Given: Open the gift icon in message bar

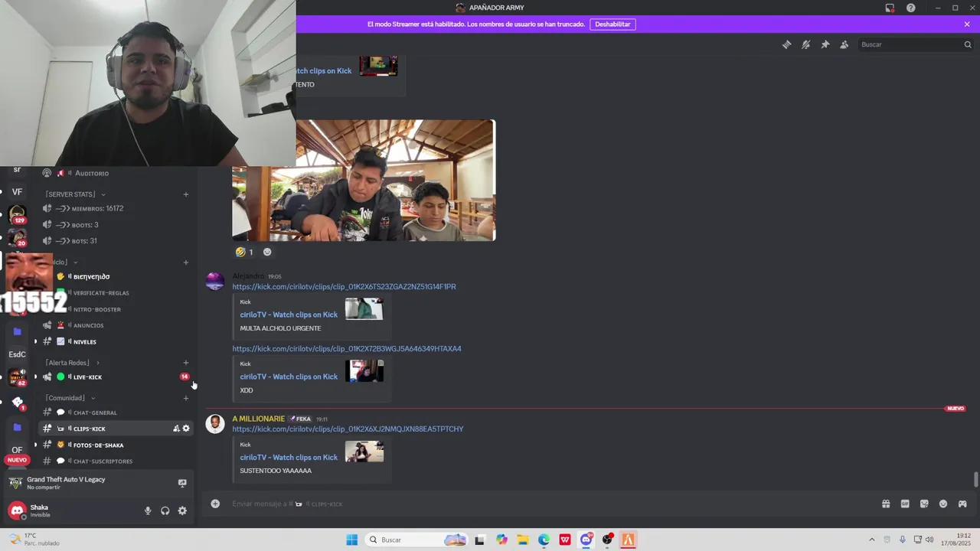Looking at the screenshot, I should (886, 504).
